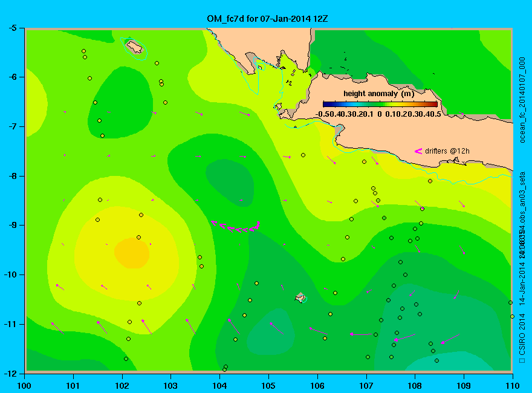Click the small island between latitudes -10 and -11
The width and height of the screenshot is (532, 393).
[300, 297]
